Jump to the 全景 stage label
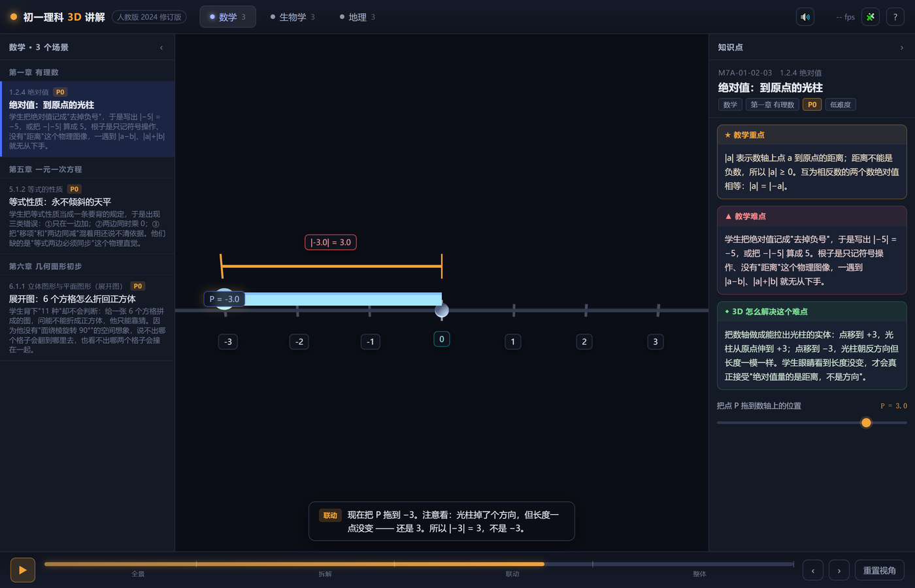The height and width of the screenshot is (588, 915). click(x=138, y=574)
